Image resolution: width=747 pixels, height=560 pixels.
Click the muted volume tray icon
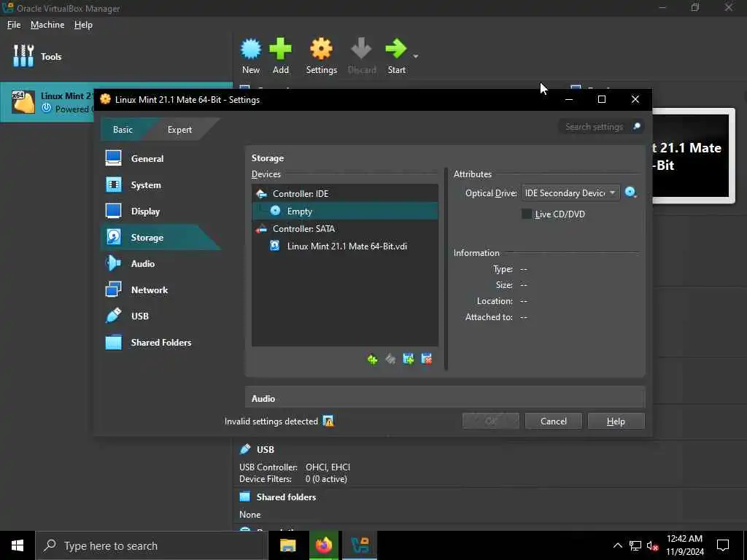[653, 545]
